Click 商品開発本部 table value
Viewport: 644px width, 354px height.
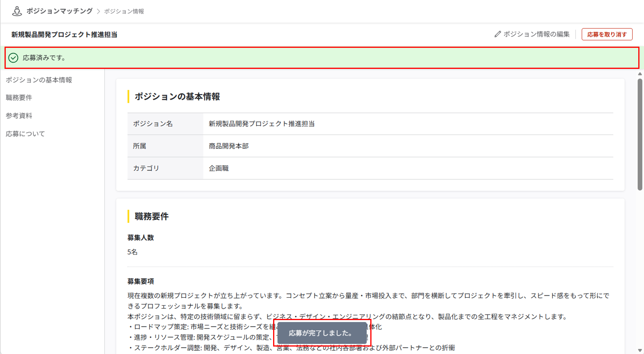pos(229,146)
